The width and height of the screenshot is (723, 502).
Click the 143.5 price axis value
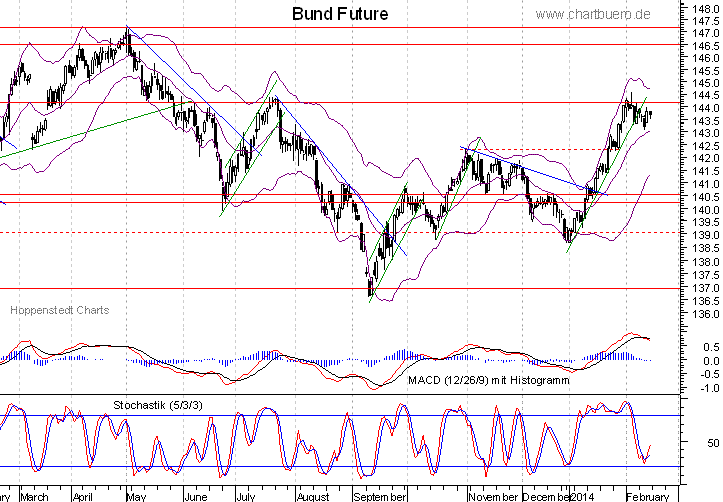pyautogui.click(x=706, y=121)
